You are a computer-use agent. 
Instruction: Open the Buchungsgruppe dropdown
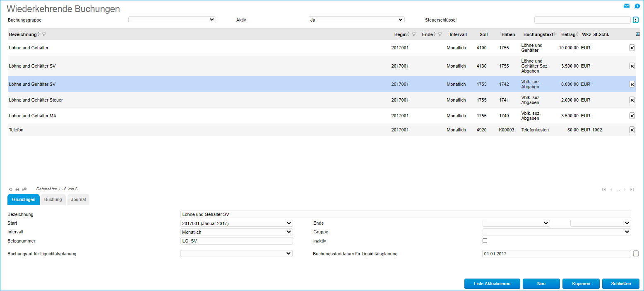pyautogui.click(x=172, y=19)
